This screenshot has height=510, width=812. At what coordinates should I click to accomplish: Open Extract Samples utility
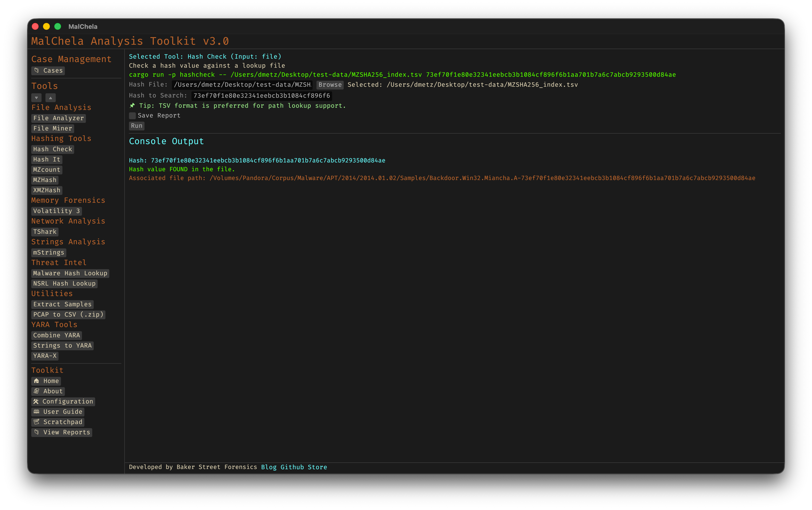pos(62,304)
